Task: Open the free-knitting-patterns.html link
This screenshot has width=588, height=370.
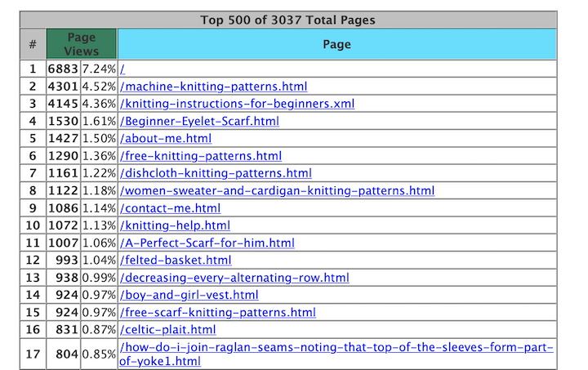Action: (x=200, y=156)
